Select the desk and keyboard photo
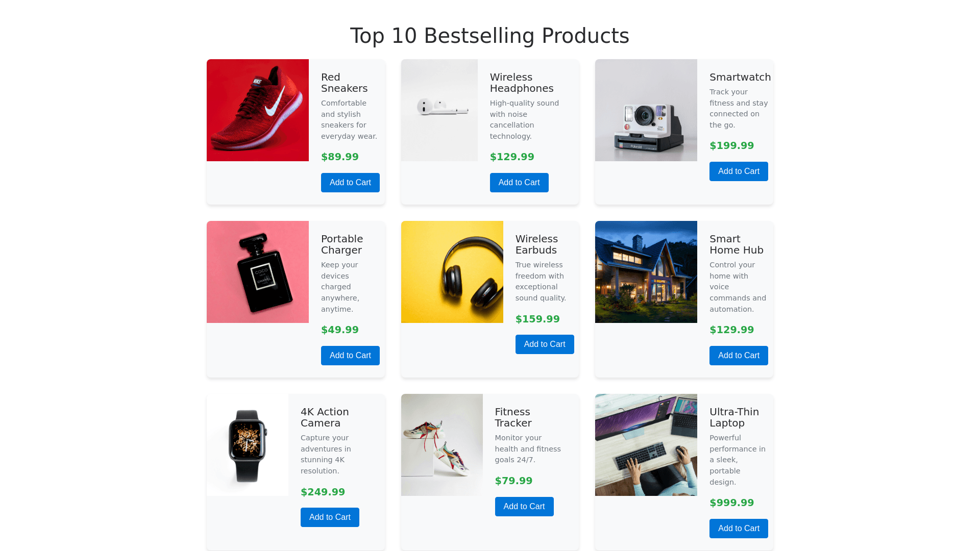 pos(646,445)
